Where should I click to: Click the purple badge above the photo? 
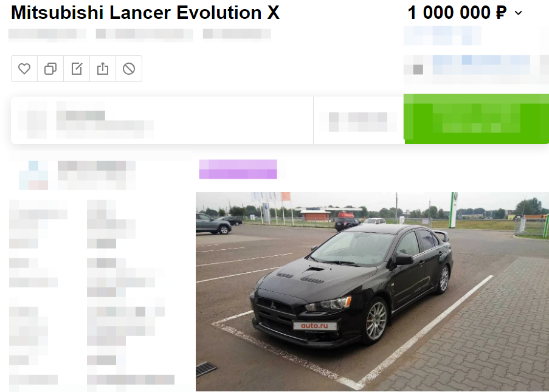(x=238, y=169)
